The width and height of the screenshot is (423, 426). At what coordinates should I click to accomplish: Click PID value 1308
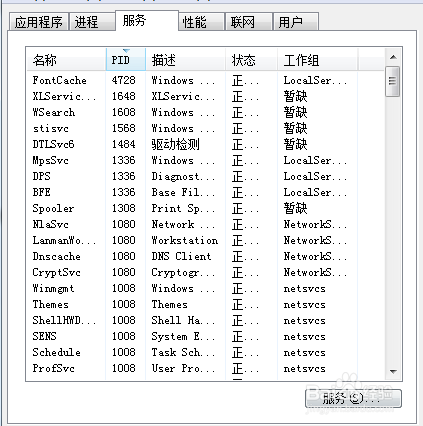tap(124, 208)
